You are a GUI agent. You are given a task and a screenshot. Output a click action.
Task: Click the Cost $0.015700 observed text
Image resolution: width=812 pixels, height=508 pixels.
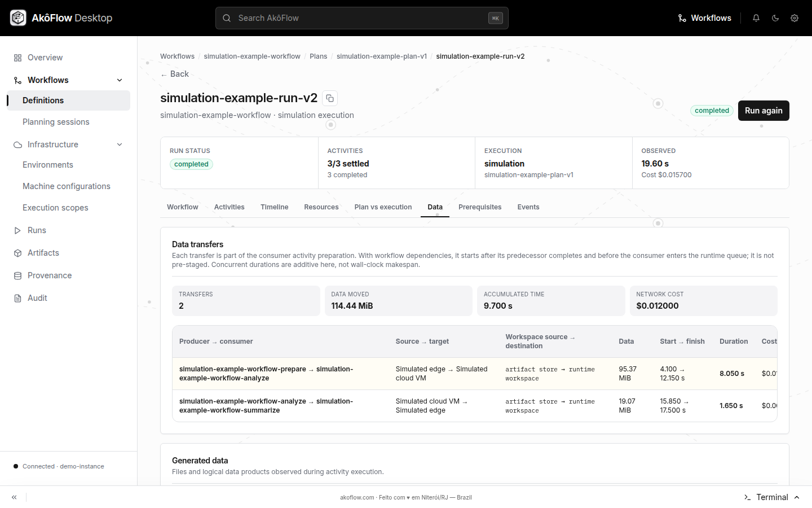(666, 175)
